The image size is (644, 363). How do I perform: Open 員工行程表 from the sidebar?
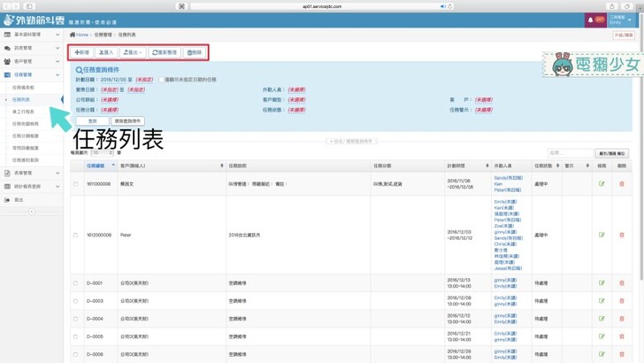[x=24, y=112]
